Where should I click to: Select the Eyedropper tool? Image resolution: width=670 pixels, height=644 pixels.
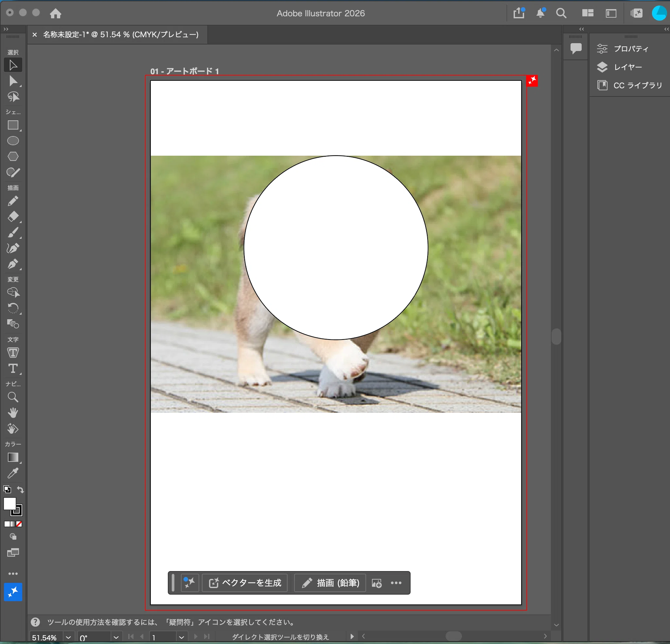13,473
